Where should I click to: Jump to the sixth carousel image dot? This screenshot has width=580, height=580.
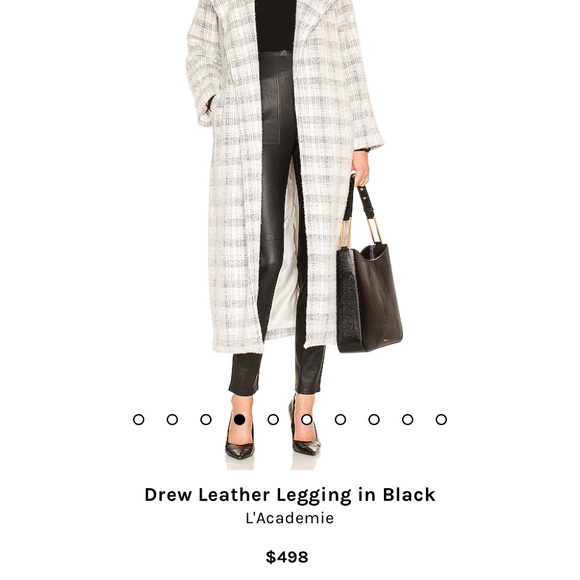click(x=307, y=419)
